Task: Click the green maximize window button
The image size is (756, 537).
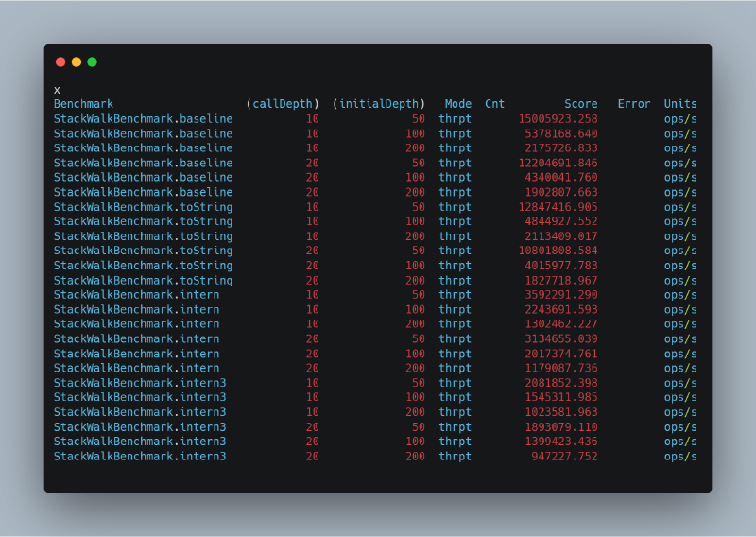Action: click(93, 61)
